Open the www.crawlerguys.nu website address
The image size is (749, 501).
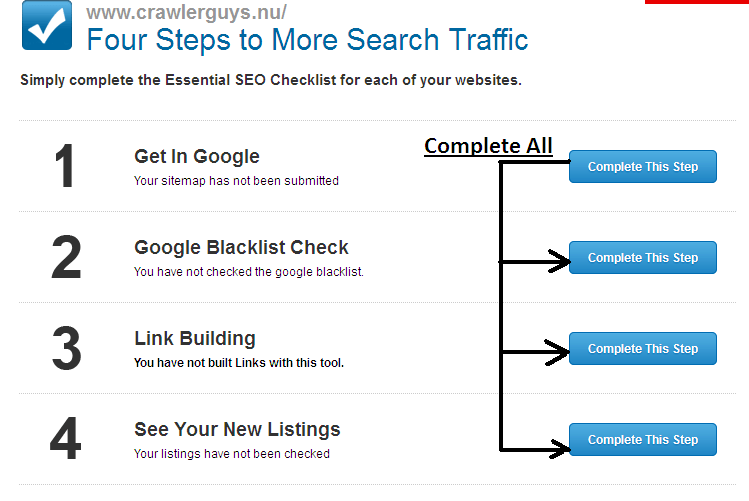[186, 12]
